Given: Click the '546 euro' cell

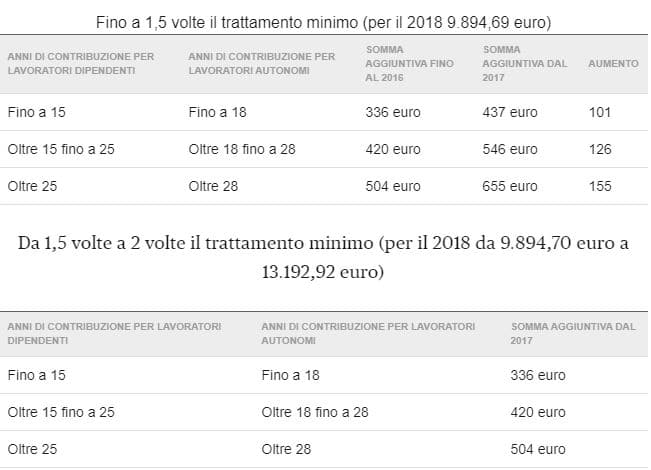Looking at the screenshot, I should (509, 149).
